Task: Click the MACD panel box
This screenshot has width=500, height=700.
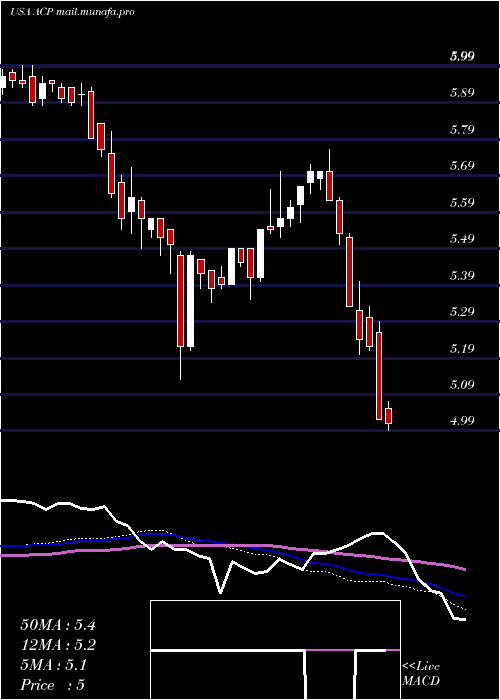Action: [275, 650]
